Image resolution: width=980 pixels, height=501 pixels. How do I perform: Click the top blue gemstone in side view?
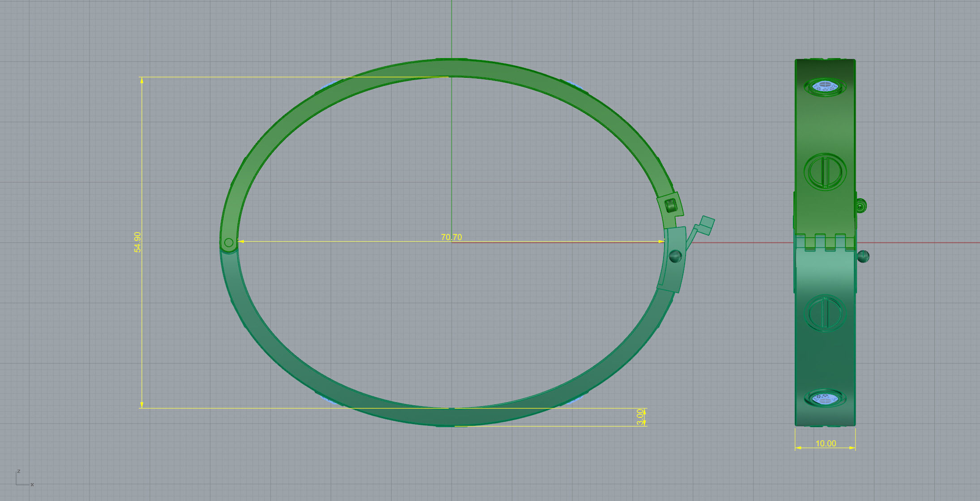coord(825,86)
